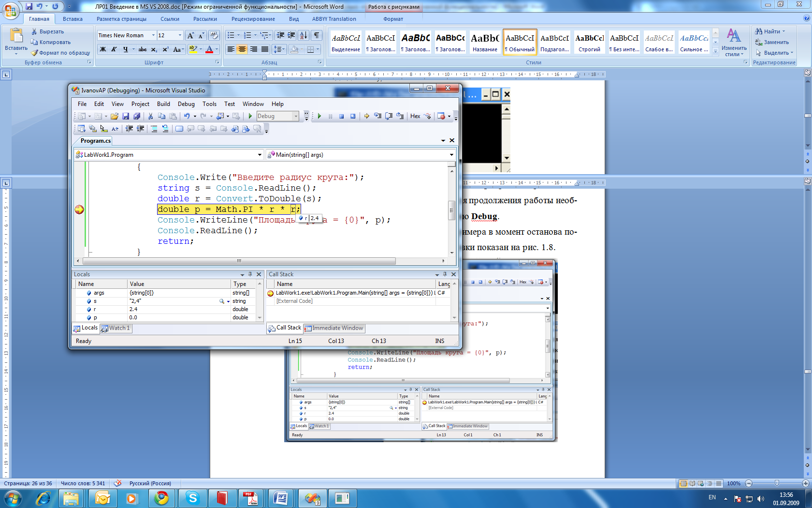Open Skype from the taskbar
812x508 pixels.
tap(192, 498)
